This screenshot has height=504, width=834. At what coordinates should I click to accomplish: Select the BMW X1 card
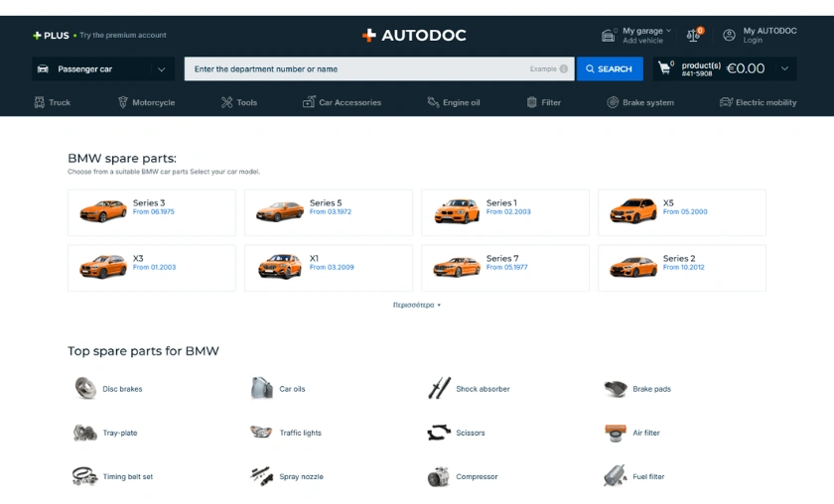(329, 268)
